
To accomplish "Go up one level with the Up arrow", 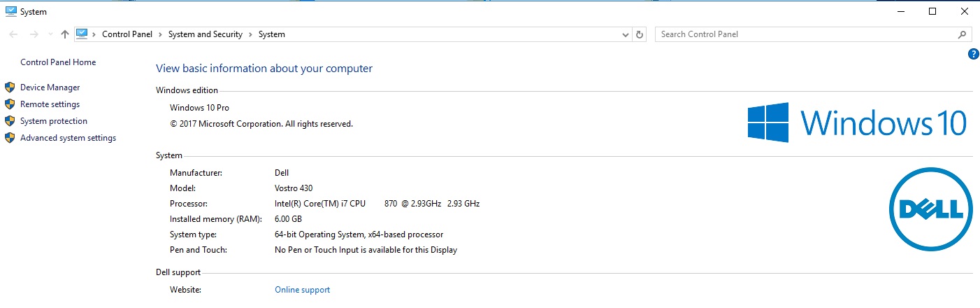I will tap(65, 34).
